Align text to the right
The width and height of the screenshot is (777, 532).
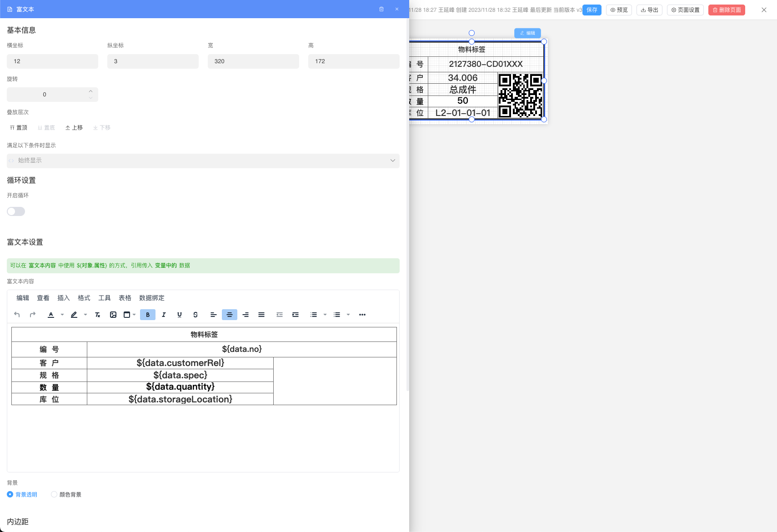(x=246, y=315)
